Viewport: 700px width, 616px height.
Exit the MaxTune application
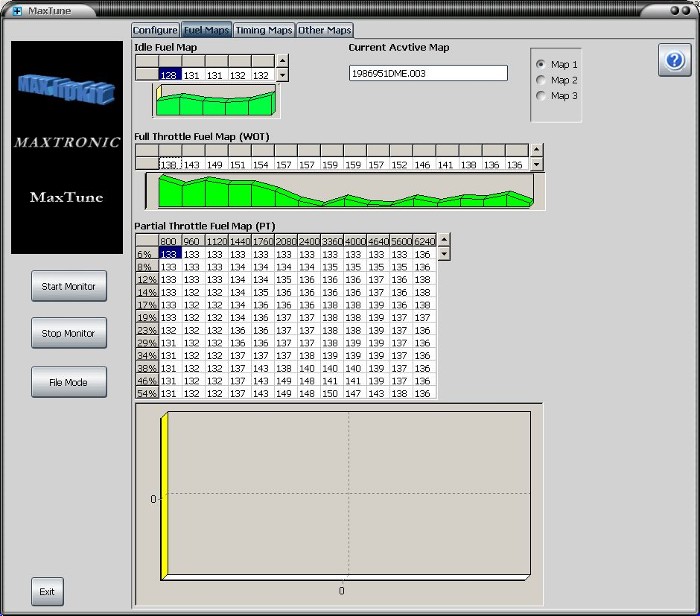click(x=47, y=591)
